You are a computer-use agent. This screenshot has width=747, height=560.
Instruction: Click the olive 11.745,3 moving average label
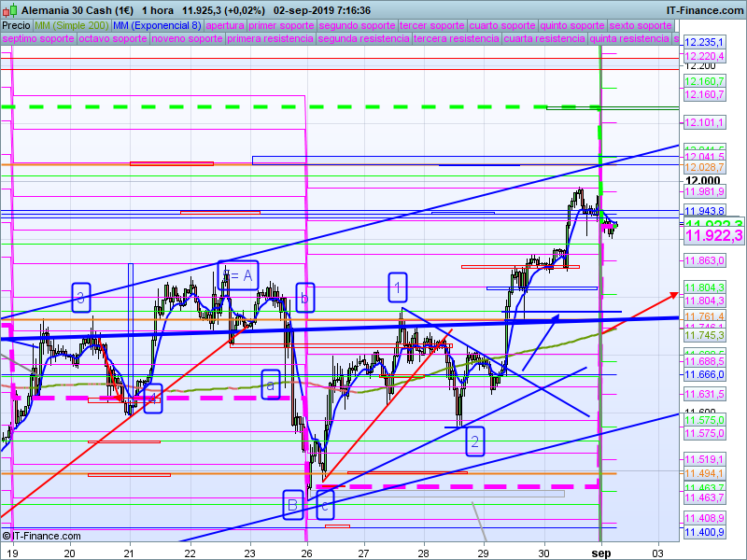point(704,335)
